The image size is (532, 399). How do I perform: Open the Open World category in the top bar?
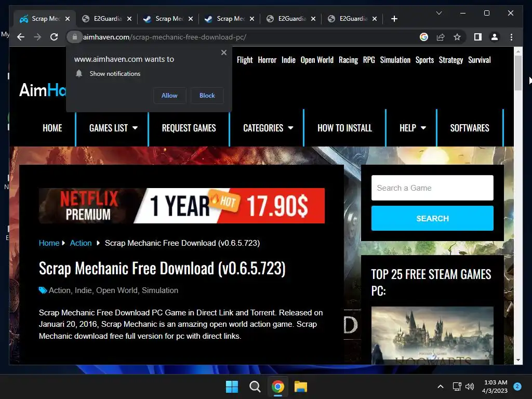317,60
